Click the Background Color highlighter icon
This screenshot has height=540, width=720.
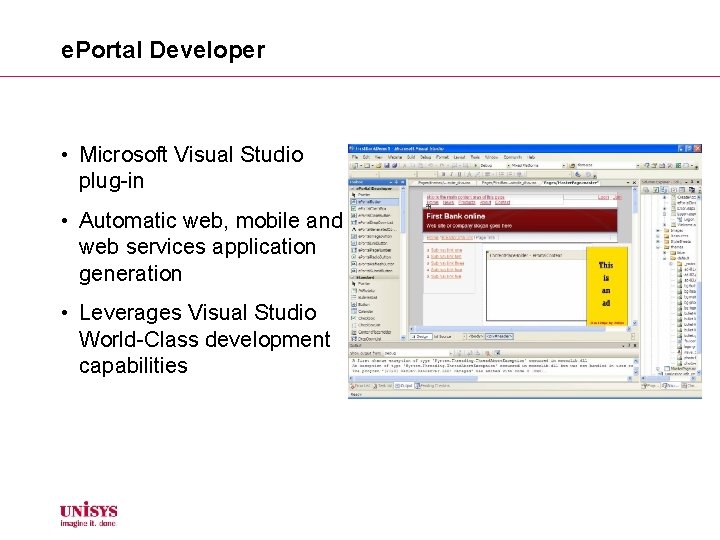coord(478,174)
